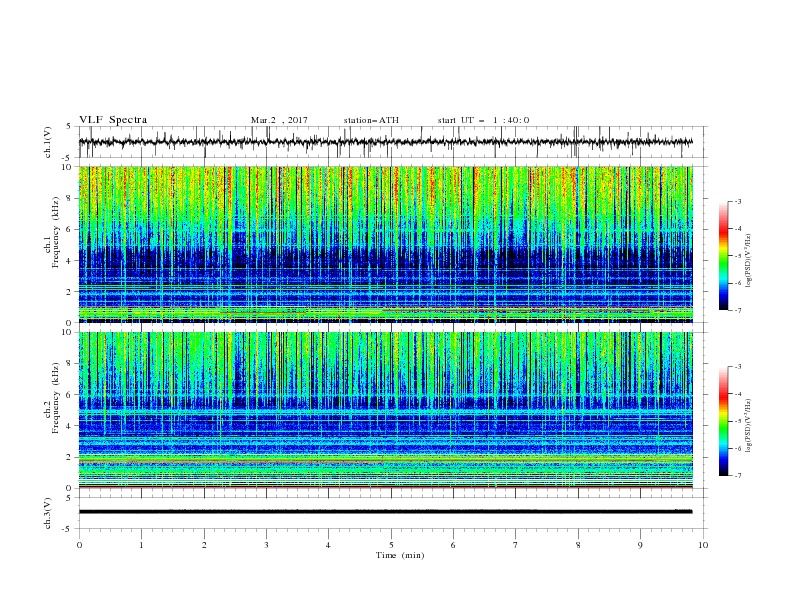Click the ch.1 PSD color bar
Viewport: 792px width, 612px height.
pyautogui.click(x=724, y=256)
